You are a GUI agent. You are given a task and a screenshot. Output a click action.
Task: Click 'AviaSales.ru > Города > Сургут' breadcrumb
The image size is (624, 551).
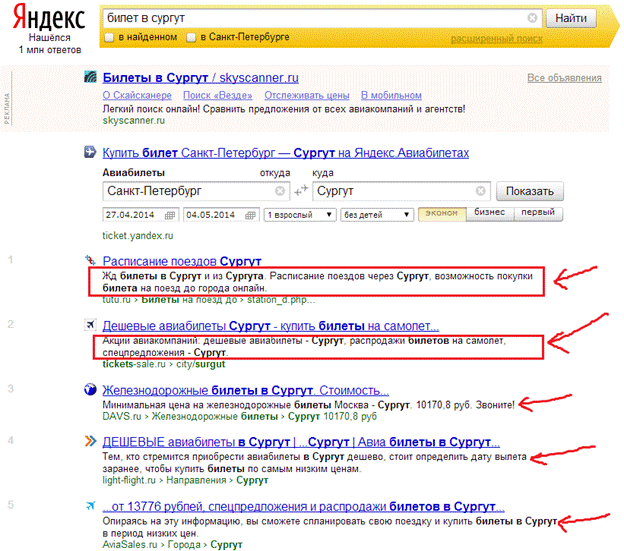click(x=172, y=545)
